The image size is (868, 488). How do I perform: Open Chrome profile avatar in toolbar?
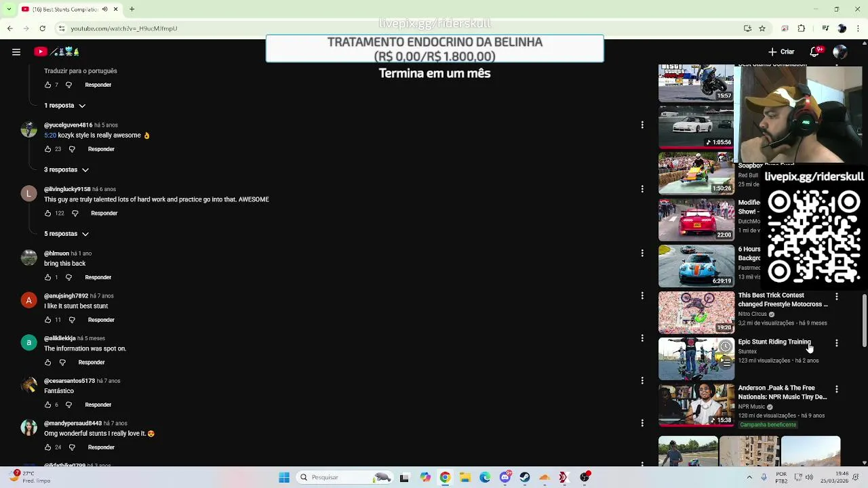842,28
